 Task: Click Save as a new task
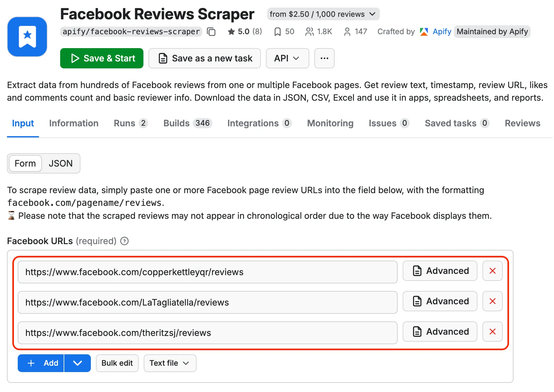(204, 58)
